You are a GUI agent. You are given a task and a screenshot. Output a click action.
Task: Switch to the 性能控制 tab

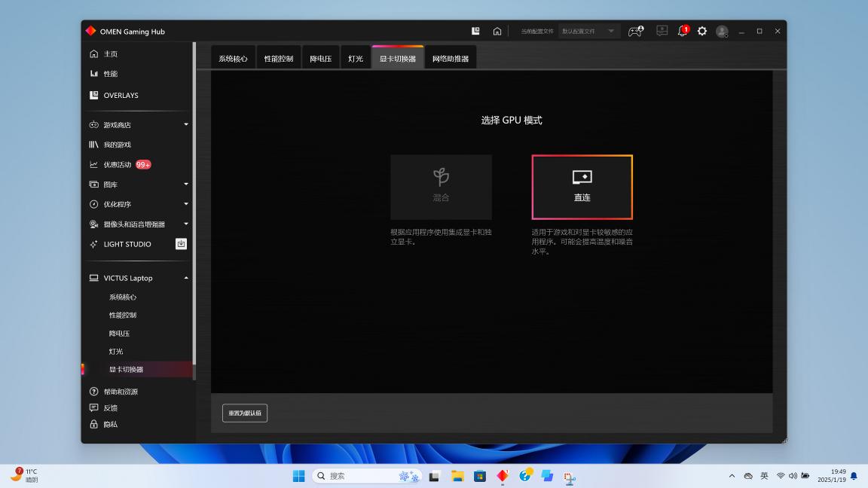pos(279,59)
